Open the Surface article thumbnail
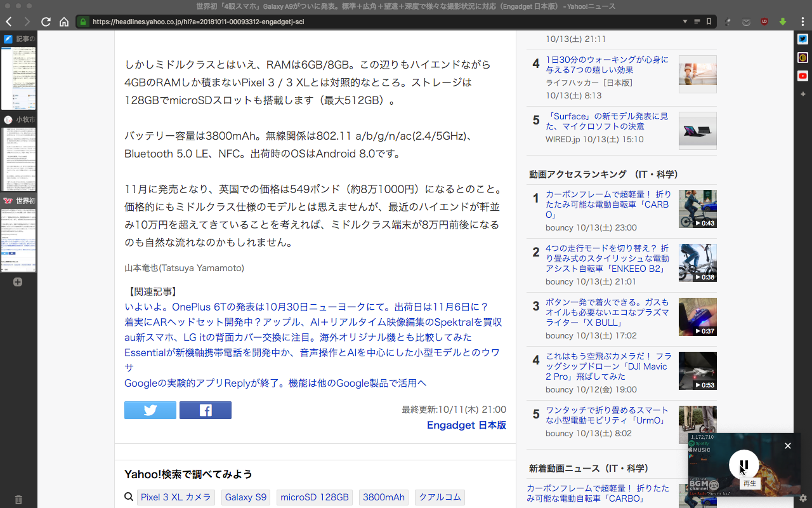 (698, 131)
